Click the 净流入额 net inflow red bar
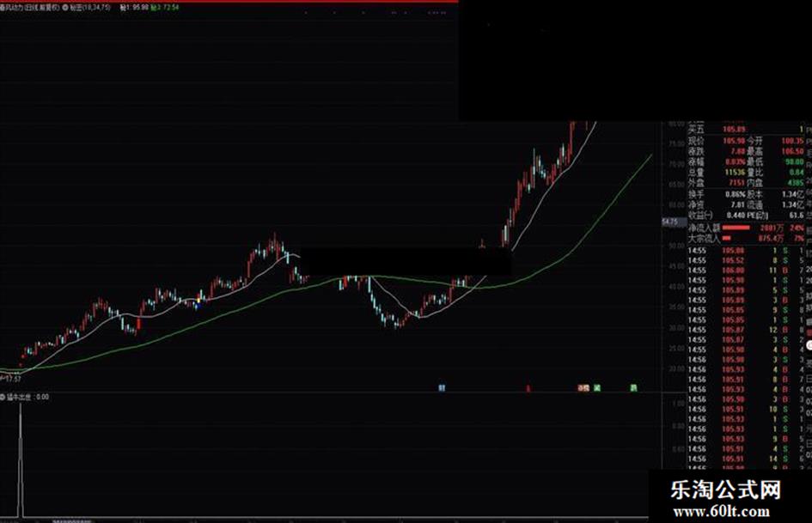Screen dimensions: 812x523 pos(736,228)
